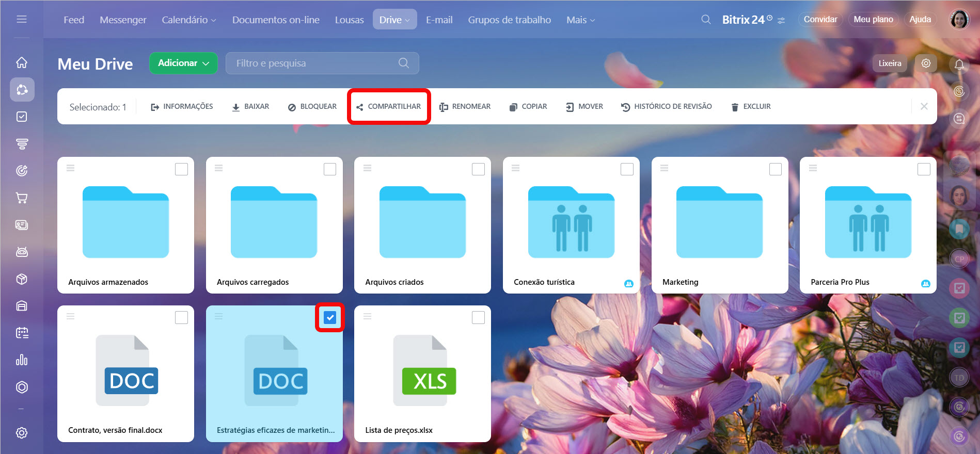This screenshot has width=980, height=454.
Task: Click the shared-users badge on Conexão turística
Action: pos(628,283)
